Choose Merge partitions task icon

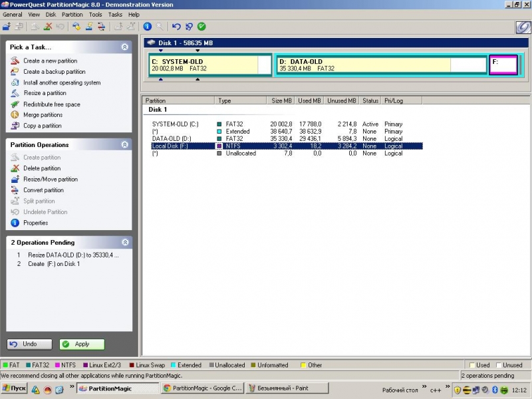[x=15, y=115]
